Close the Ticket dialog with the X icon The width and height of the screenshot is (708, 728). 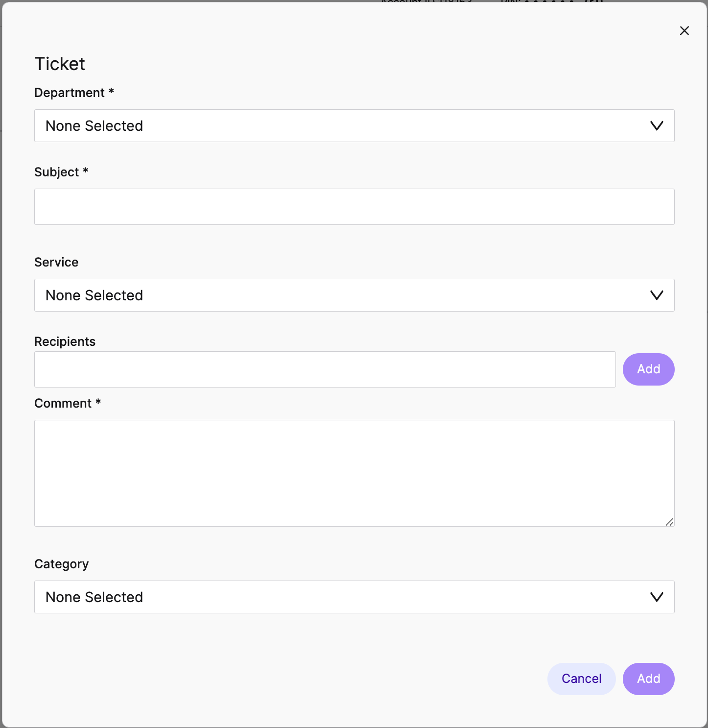[x=684, y=30]
